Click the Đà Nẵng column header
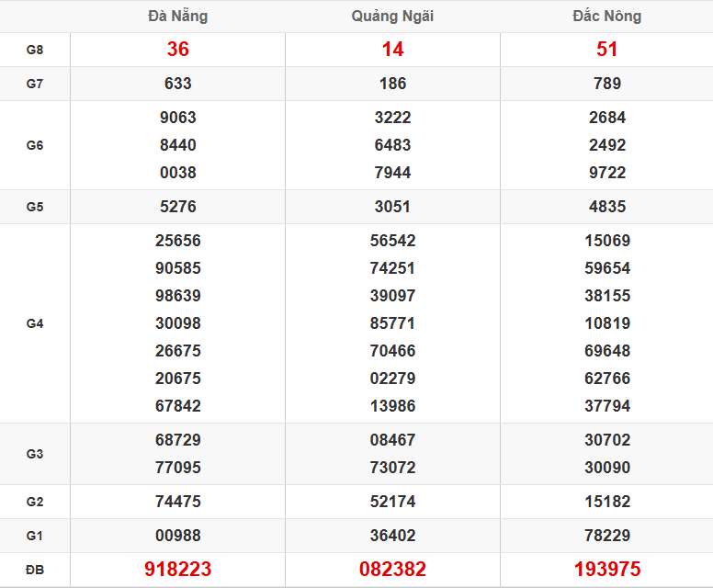This screenshot has width=713, height=588. point(177,16)
